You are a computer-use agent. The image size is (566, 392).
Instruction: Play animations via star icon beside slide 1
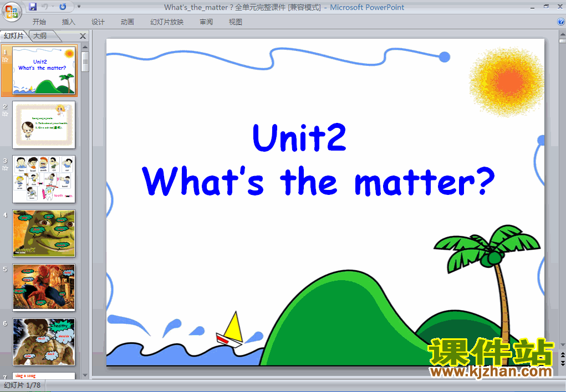[6, 59]
